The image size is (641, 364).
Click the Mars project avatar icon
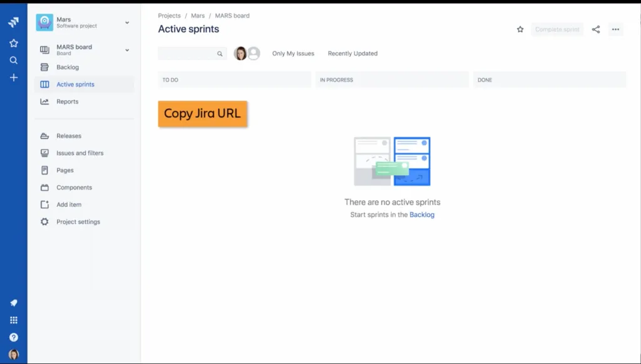click(44, 23)
